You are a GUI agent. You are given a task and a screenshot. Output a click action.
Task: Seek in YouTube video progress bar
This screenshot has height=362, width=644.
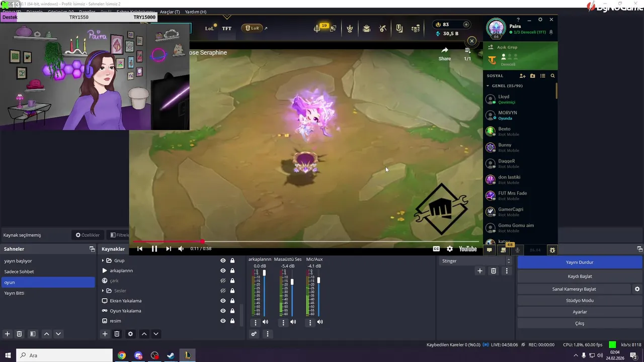305,242
